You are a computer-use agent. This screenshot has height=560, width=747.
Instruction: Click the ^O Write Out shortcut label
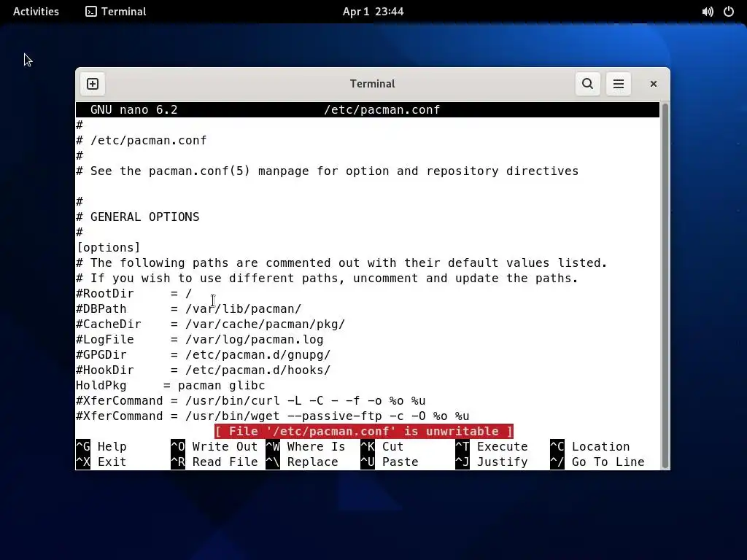click(x=214, y=447)
